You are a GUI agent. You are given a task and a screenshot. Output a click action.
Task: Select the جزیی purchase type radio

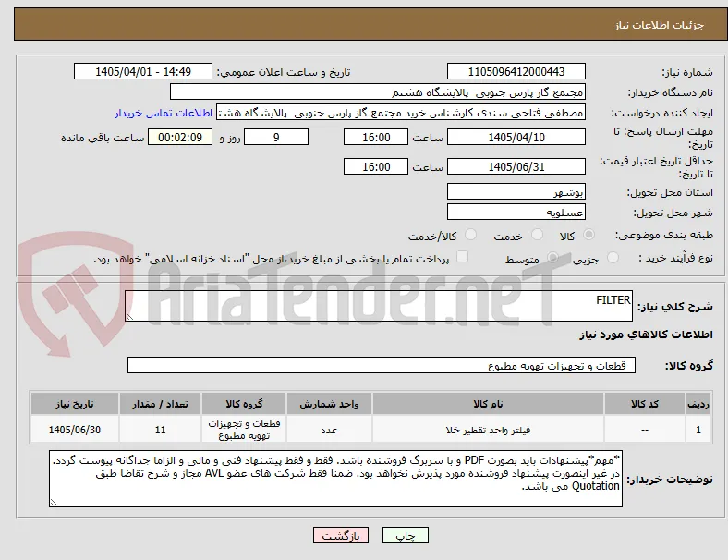tap(613, 257)
